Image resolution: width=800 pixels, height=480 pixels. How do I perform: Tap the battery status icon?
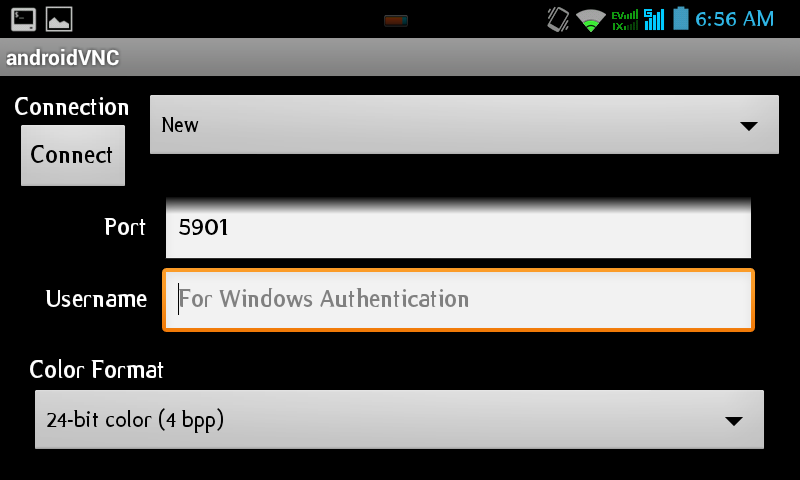tap(681, 18)
